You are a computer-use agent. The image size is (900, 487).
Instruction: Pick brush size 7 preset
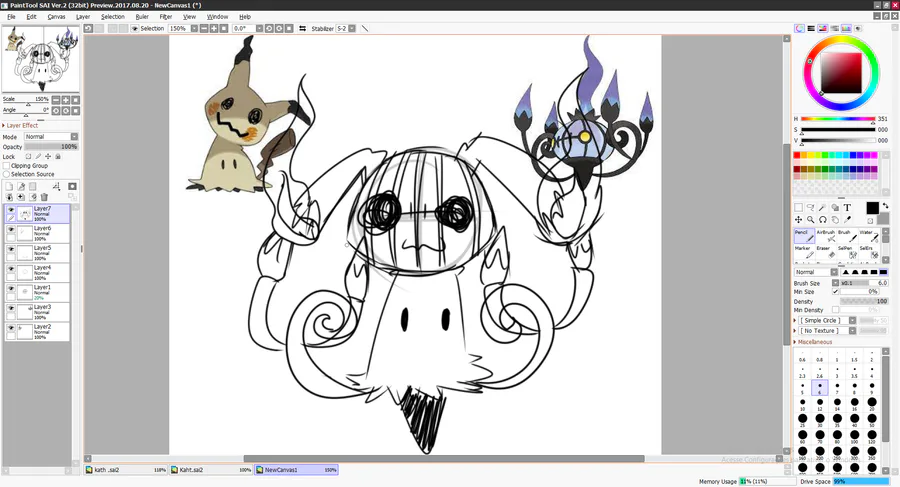(837, 388)
